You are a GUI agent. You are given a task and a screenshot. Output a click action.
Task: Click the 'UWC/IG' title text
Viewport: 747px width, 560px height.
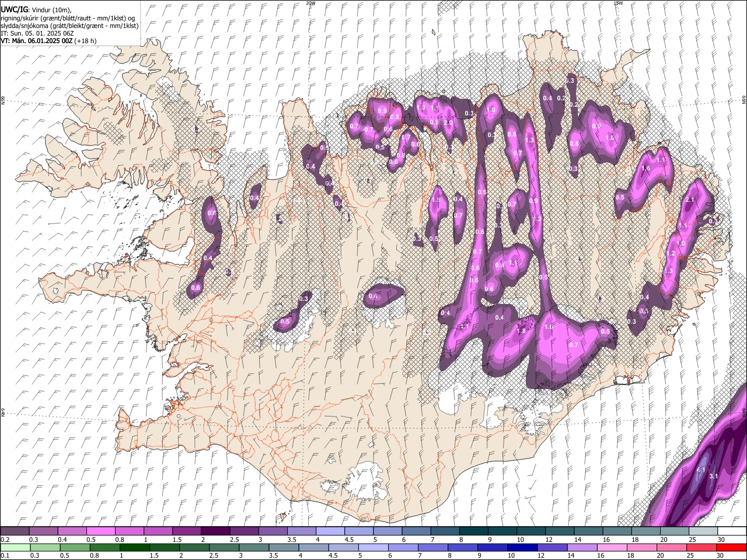pyautogui.click(x=14, y=9)
